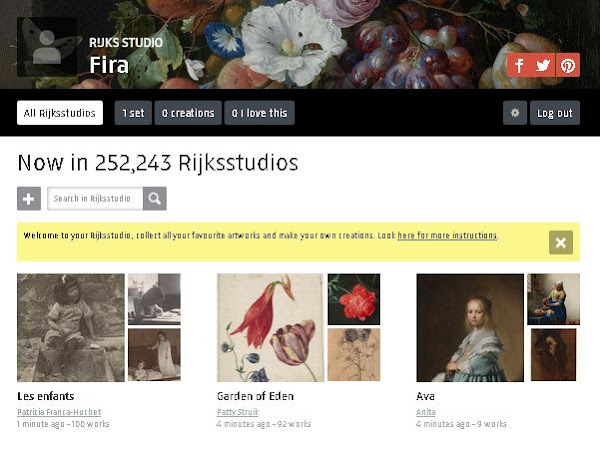
Task: Share via the Twitter bird icon
Action: pos(543,65)
